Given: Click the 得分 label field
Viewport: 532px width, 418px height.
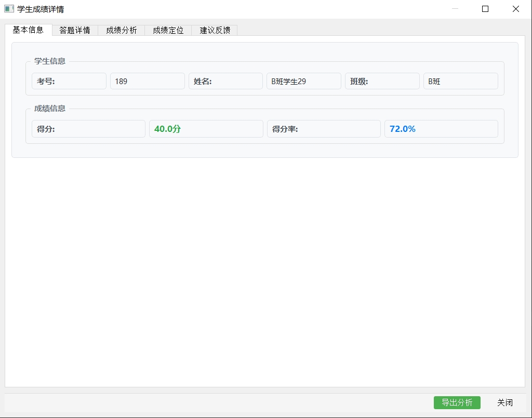Looking at the screenshot, I should pos(88,129).
